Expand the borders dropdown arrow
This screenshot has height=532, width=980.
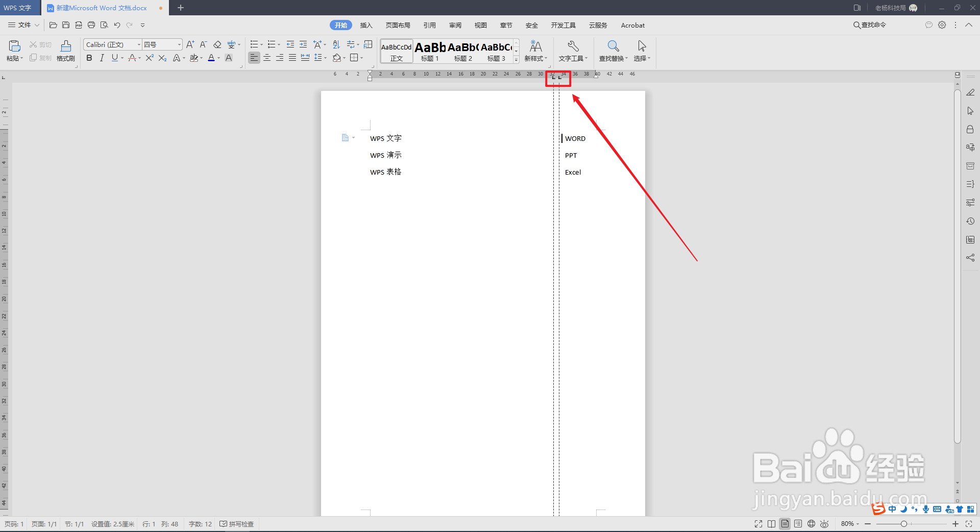[361, 58]
